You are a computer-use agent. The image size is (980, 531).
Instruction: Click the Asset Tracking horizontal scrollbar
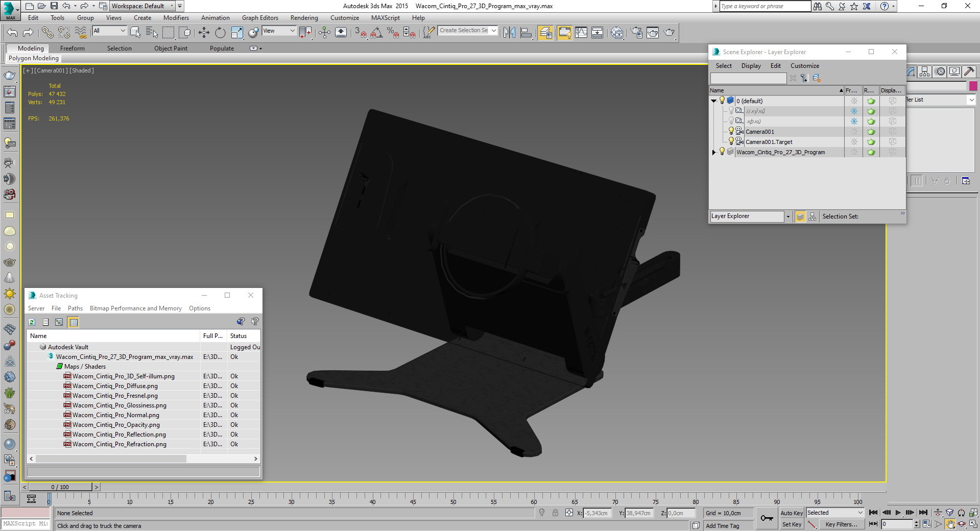click(x=110, y=458)
